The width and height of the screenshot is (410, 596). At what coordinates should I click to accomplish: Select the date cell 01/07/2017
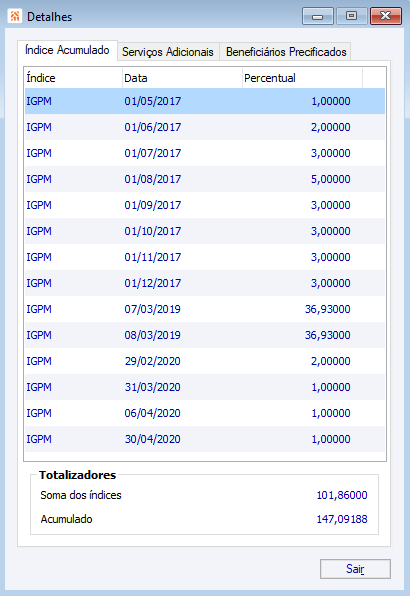click(x=152, y=153)
